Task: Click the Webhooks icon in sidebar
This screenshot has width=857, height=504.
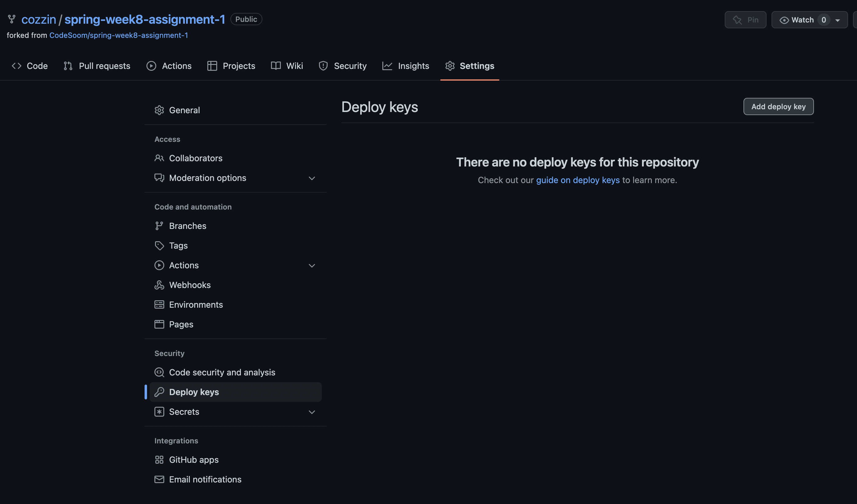Action: coord(159,285)
